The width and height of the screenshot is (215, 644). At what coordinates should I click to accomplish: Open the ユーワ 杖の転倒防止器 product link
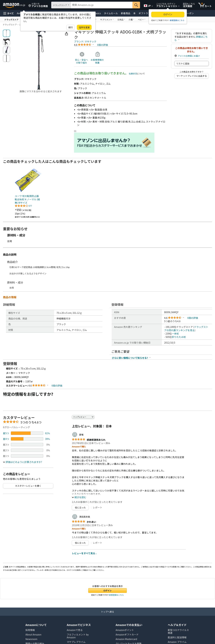pyautogui.click(x=27, y=199)
